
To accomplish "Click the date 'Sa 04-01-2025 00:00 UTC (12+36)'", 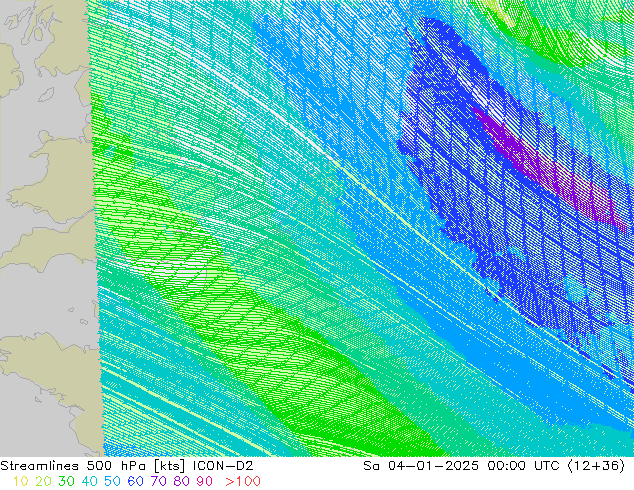I will point(494,466).
